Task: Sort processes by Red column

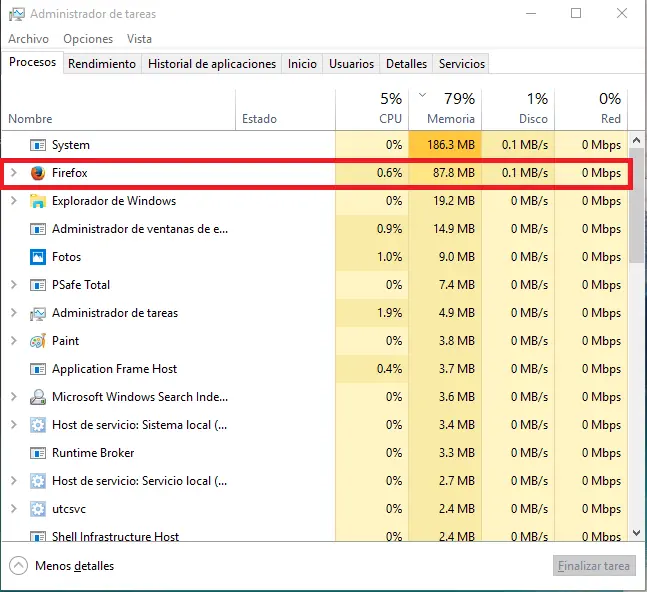Action: click(591, 110)
